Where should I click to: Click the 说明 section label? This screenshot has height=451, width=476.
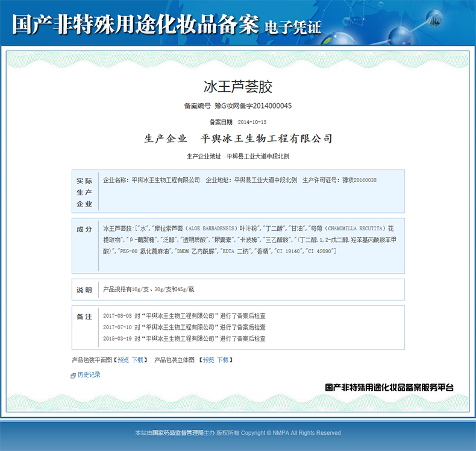pyautogui.click(x=84, y=290)
